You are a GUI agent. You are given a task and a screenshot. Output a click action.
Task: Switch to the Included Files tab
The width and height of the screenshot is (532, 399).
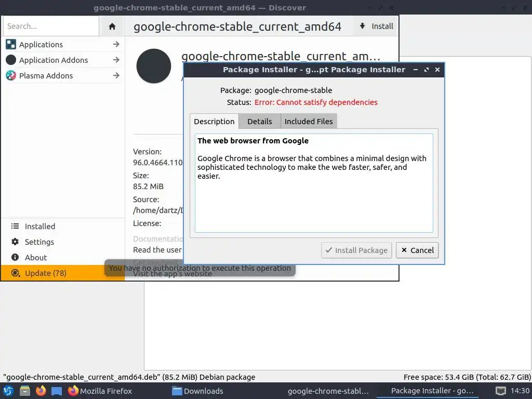click(x=309, y=122)
